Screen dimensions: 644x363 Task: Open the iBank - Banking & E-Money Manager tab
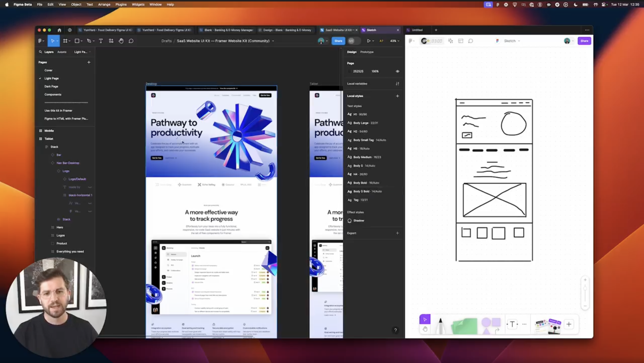pos(226,30)
